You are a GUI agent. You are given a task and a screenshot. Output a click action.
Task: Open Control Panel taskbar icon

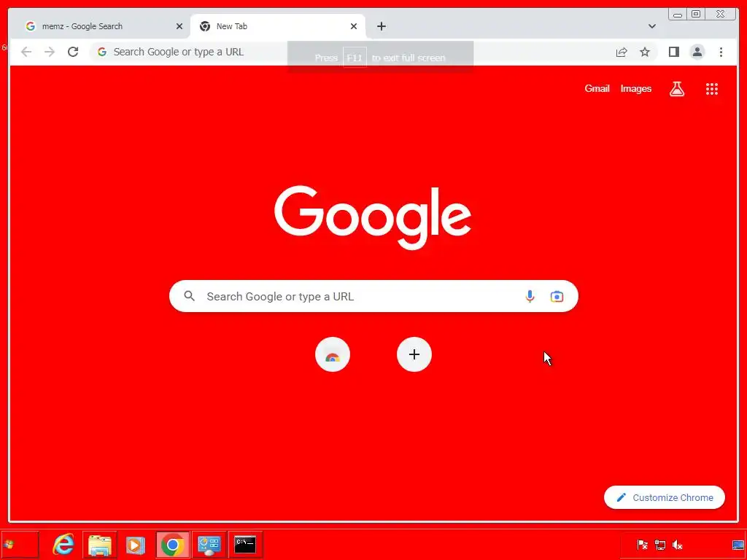pyautogui.click(x=209, y=544)
